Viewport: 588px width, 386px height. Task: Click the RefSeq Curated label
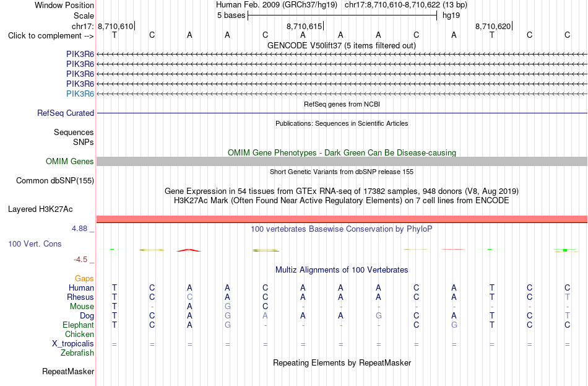coord(66,113)
